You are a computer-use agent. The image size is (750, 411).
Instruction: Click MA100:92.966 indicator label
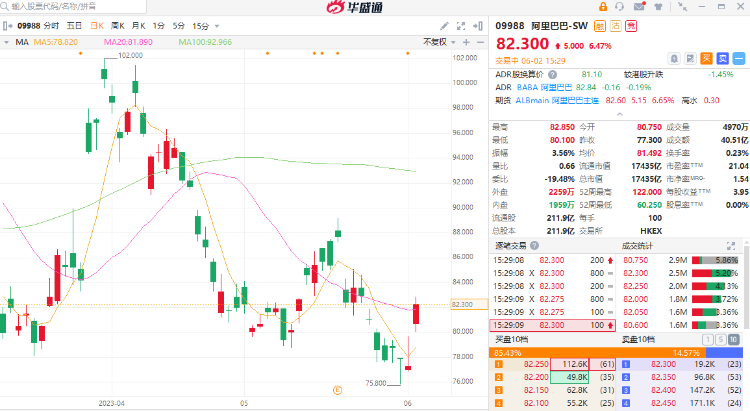point(205,42)
